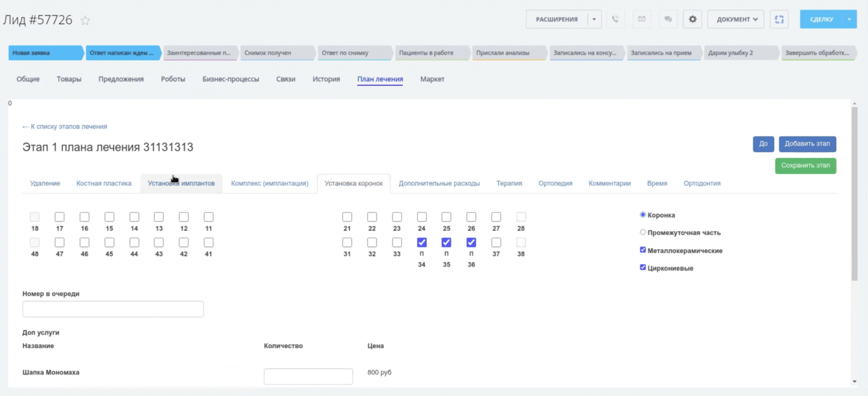This screenshot has height=396, width=868.
Task: Open settings gear icon
Action: pyautogui.click(x=692, y=19)
